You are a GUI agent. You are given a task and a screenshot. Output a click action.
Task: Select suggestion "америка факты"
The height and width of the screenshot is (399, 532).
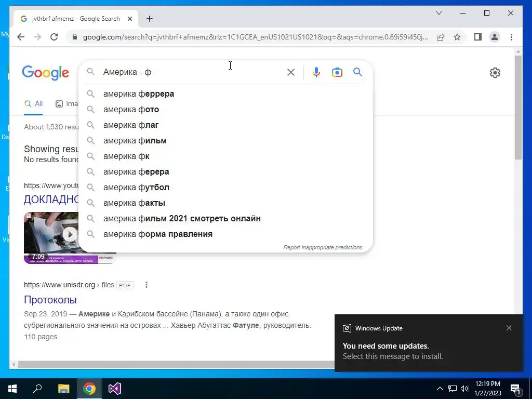225,203
